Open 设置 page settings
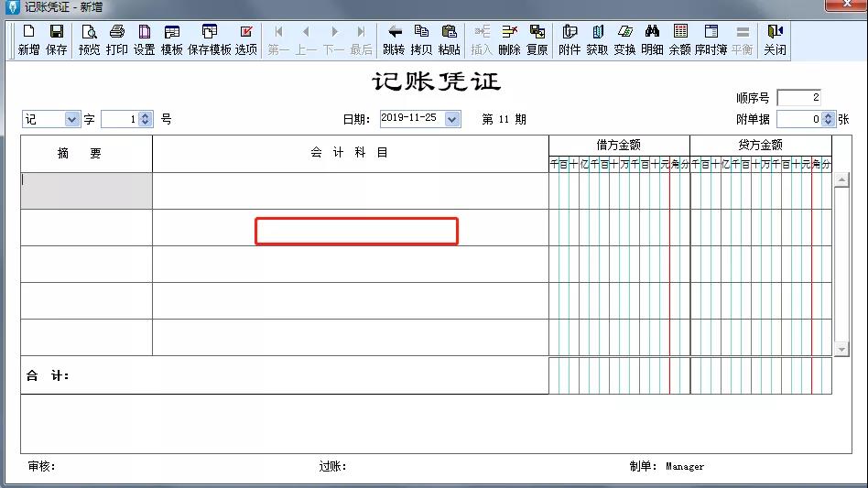 tap(145, 39)
